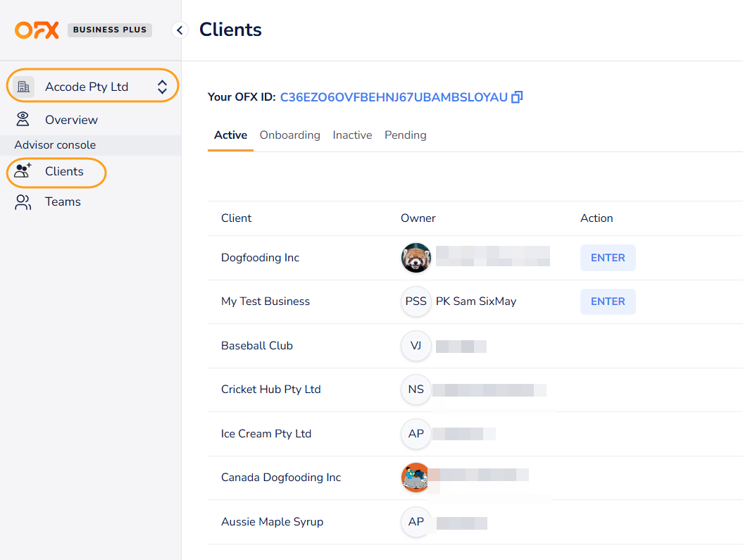Switch to the Inactive tab

352,135
